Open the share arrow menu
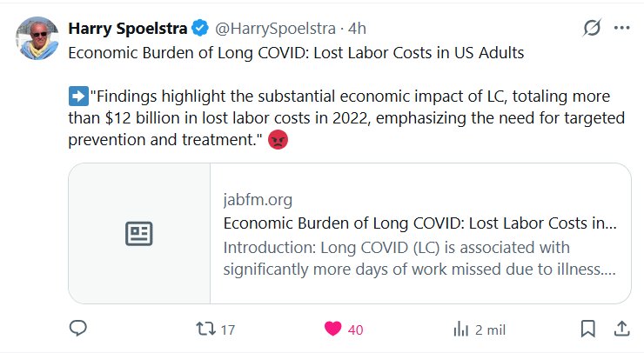Screen dimensions: 644x353 (621, 330)
